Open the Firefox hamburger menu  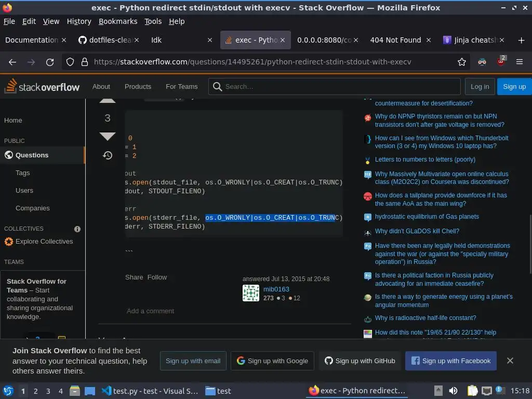pos(520,62)
